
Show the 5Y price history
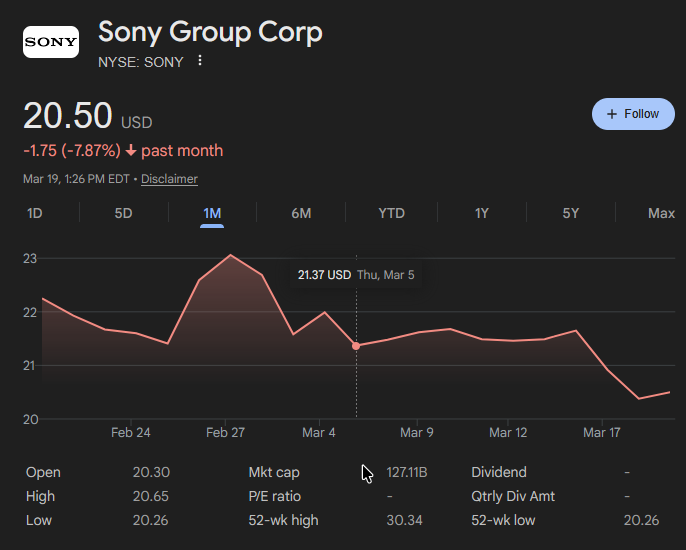coord(570,213)
